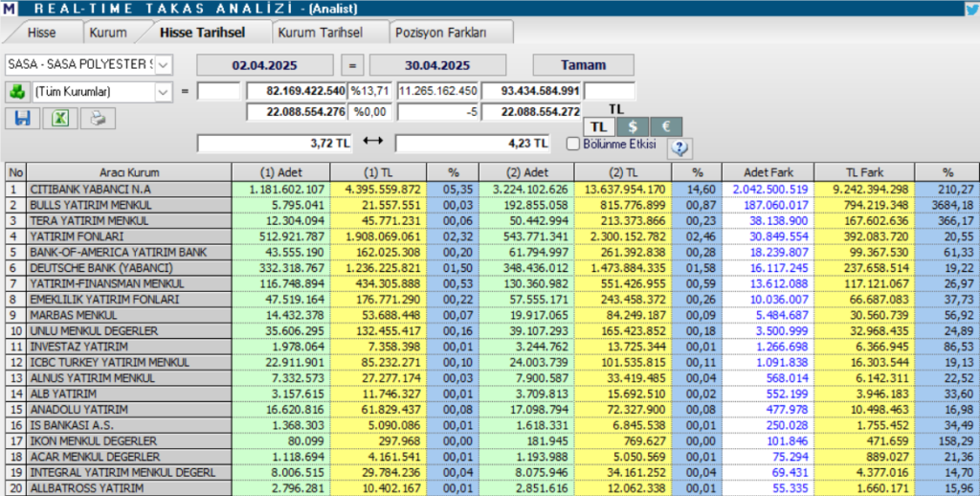The width and height of the screenshot is (980, 496).
Task: Click the 22.088.554.276 field left of %0,00
Action: click(297, 113)
